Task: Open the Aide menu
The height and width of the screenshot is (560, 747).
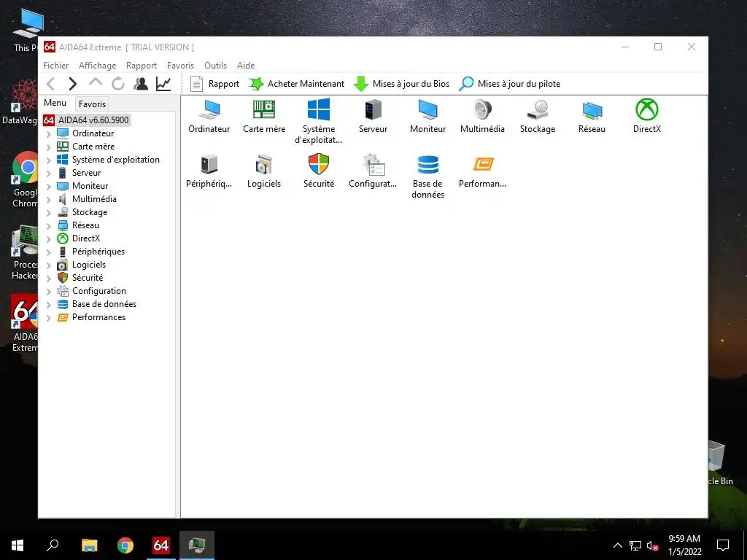Action: [x=246, y=65]
